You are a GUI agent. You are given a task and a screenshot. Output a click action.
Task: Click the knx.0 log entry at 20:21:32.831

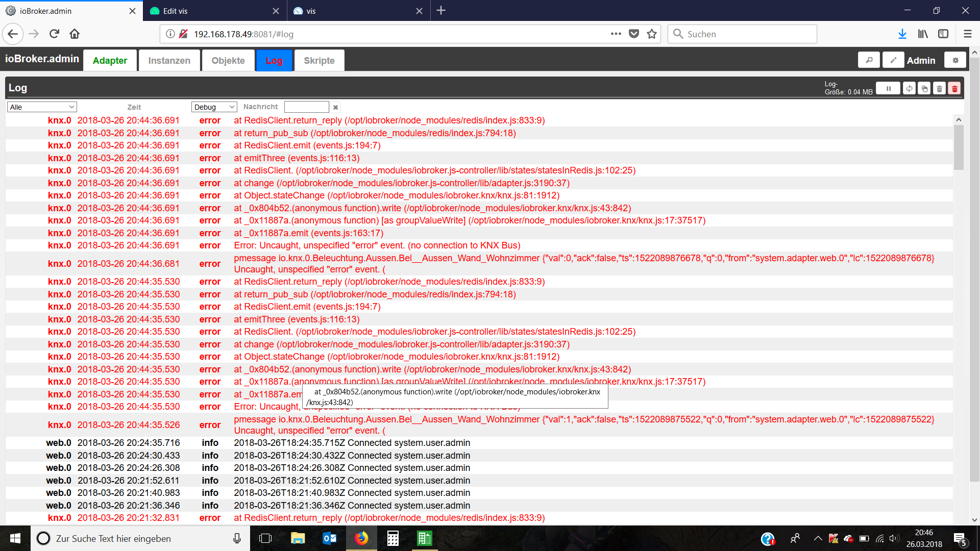coord(479,518)
